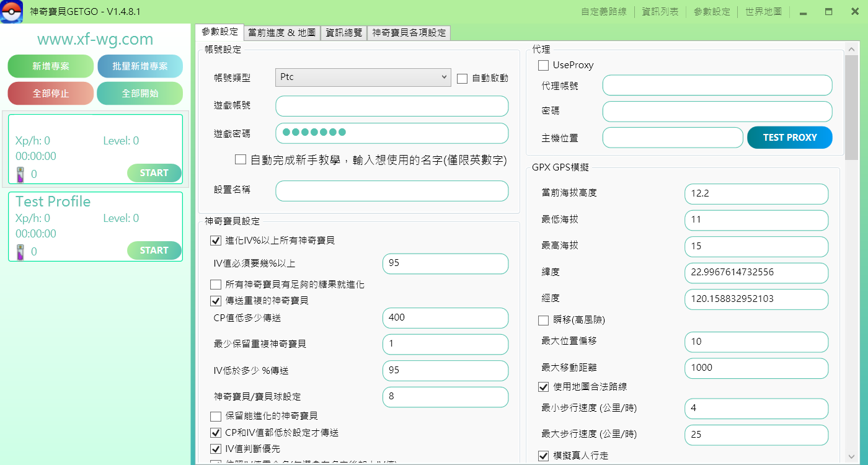Click the 最大位置偏移 field

(x=756, y=342)
